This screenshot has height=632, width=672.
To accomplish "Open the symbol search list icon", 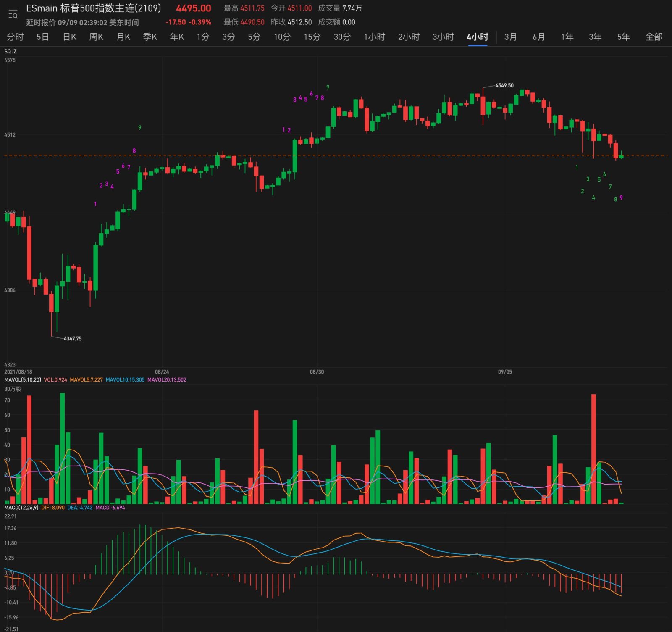I will pyautogui.click(x=13, y=15).
